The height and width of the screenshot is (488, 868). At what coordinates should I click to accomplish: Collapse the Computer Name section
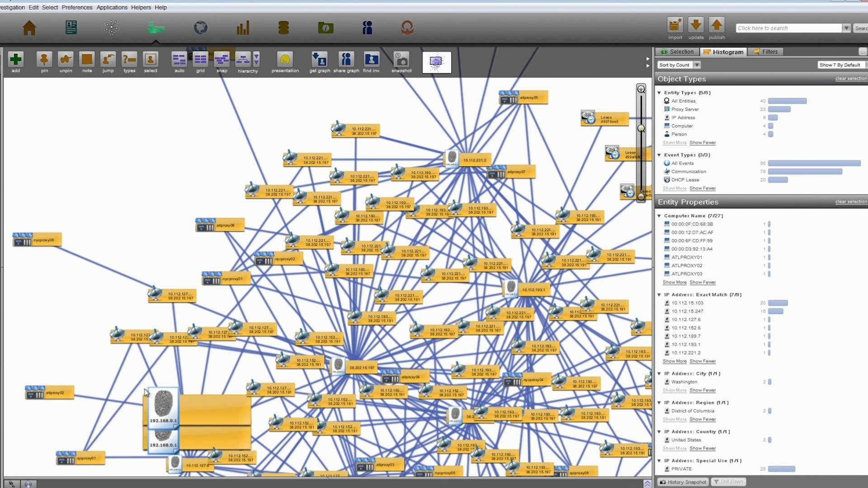[x=659, y=216]
